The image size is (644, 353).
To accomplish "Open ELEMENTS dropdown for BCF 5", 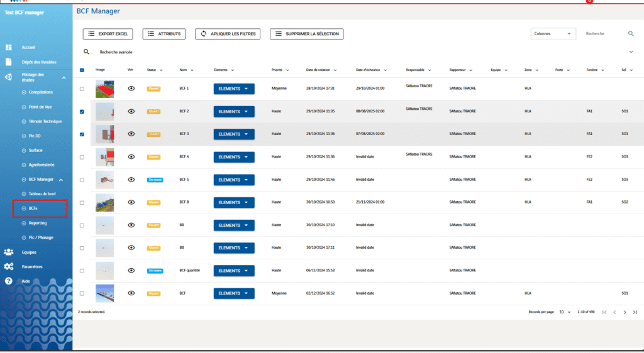I will [234, 180].
